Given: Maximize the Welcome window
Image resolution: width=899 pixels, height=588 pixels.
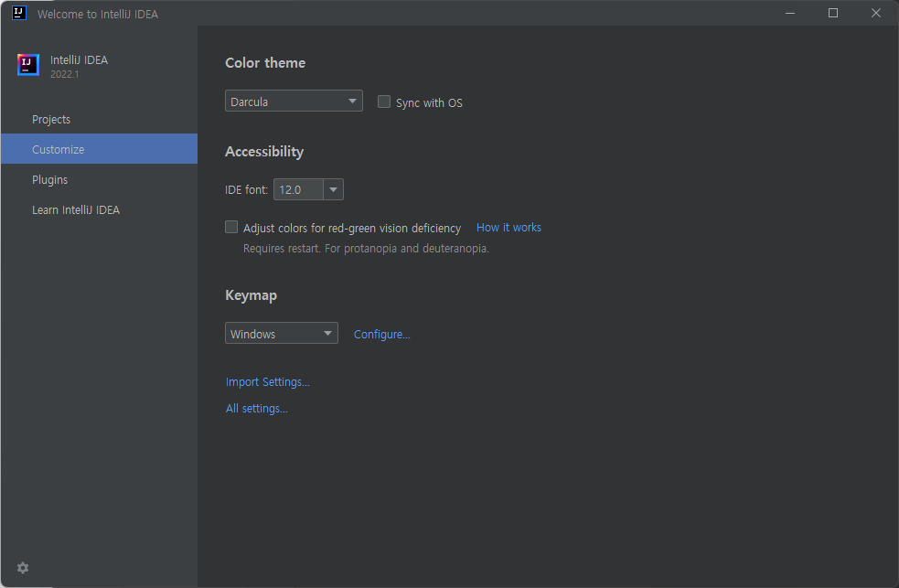Looking at the screenshot, I should point(833,13).
